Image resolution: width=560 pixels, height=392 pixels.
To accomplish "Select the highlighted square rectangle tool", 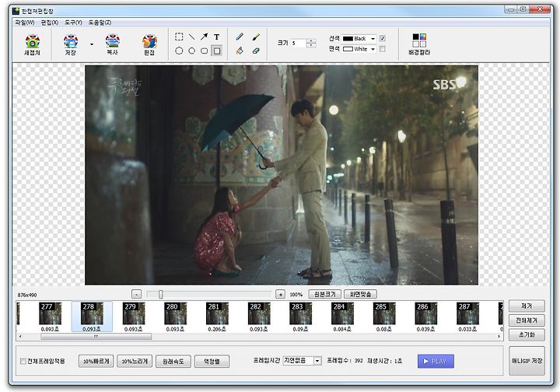I will pos(217,51).
